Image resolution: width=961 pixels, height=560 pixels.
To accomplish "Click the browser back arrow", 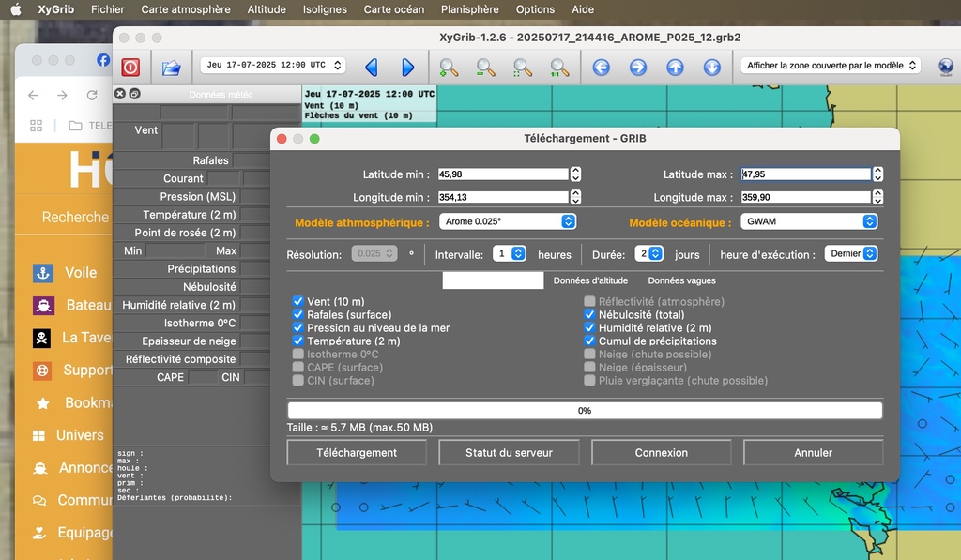I will (33, 95).
